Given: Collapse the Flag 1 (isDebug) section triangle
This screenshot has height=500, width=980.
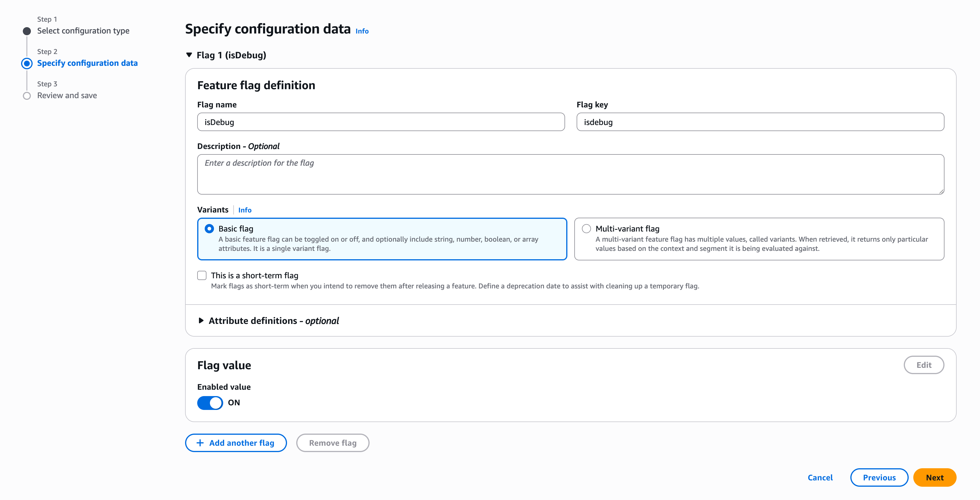Looking at the screenshot, I should [x=189, y=55].
